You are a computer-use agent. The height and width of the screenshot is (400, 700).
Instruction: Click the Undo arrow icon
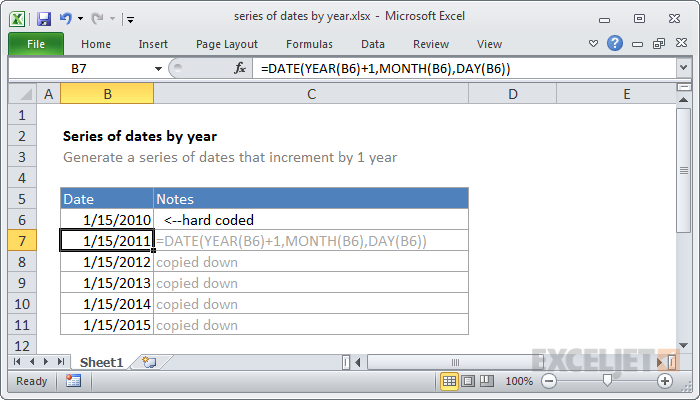66,18
